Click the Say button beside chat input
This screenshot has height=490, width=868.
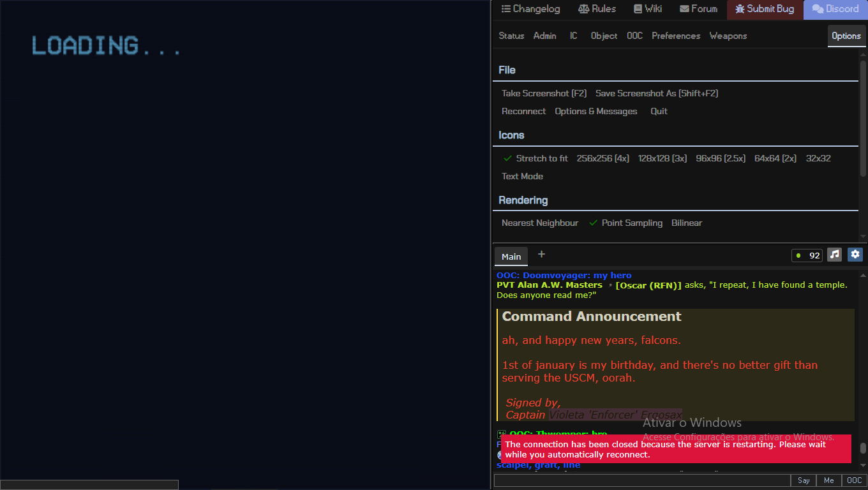(x=804, y=480)
